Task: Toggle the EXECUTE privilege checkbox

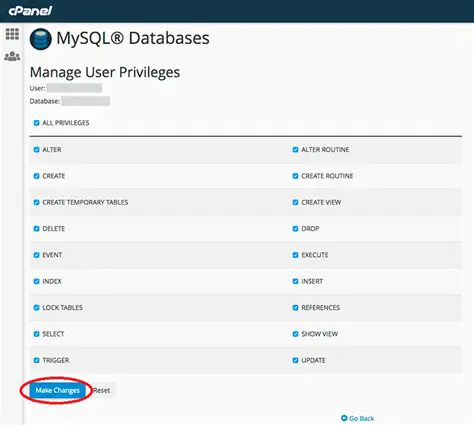Action: pos(295,255)
